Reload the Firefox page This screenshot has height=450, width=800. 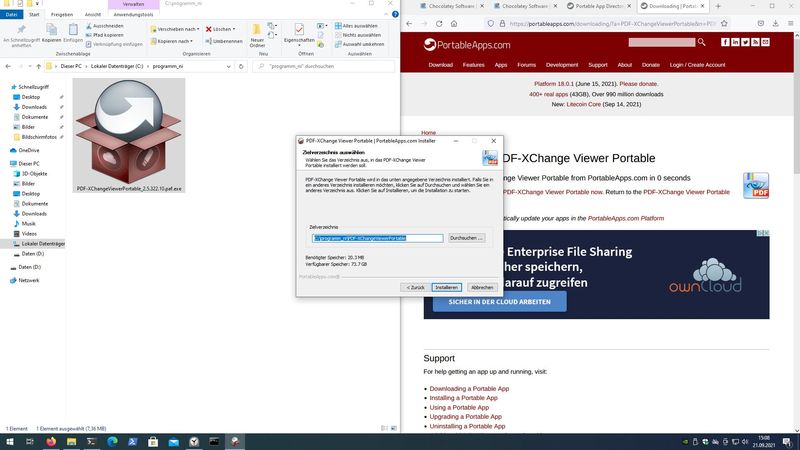(439, 23)
